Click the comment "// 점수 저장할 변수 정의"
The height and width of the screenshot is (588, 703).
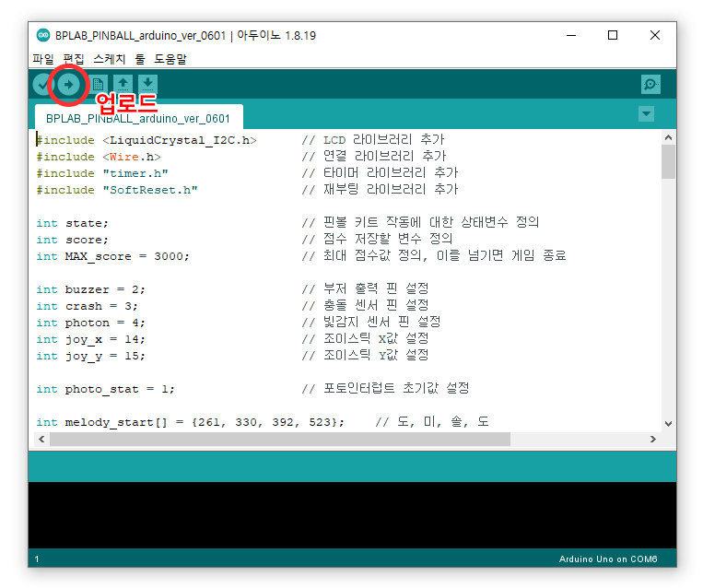pyautogui.click(x=377, y=240)
